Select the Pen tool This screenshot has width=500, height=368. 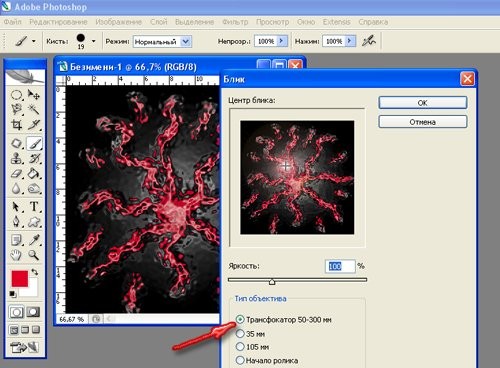tap(17, 221)
